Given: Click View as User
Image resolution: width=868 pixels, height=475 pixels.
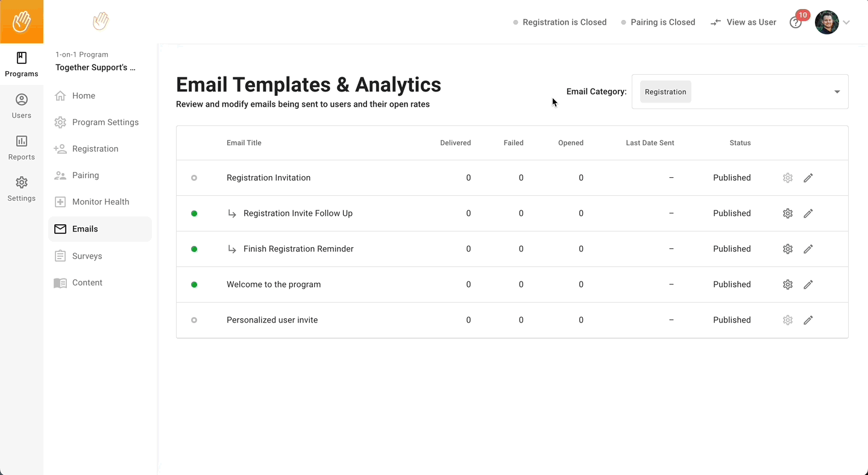Looking at the screenshot, I should point(743,22).
